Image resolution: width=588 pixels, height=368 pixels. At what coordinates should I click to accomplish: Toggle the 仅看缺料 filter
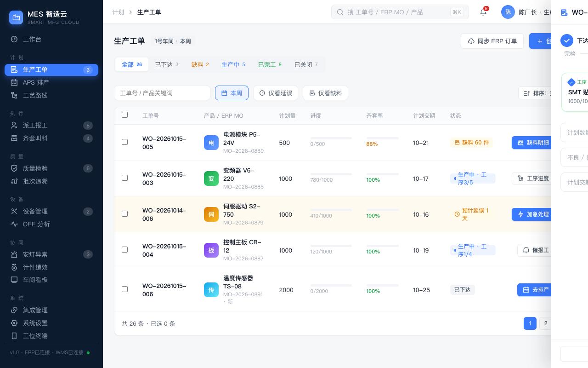(x=325, y=93)
